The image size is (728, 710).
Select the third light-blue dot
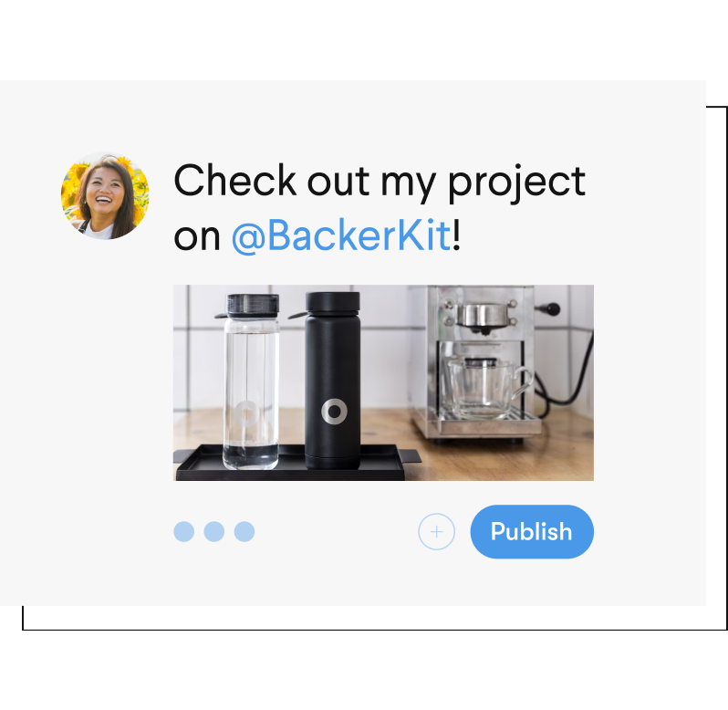click(244, 532)
